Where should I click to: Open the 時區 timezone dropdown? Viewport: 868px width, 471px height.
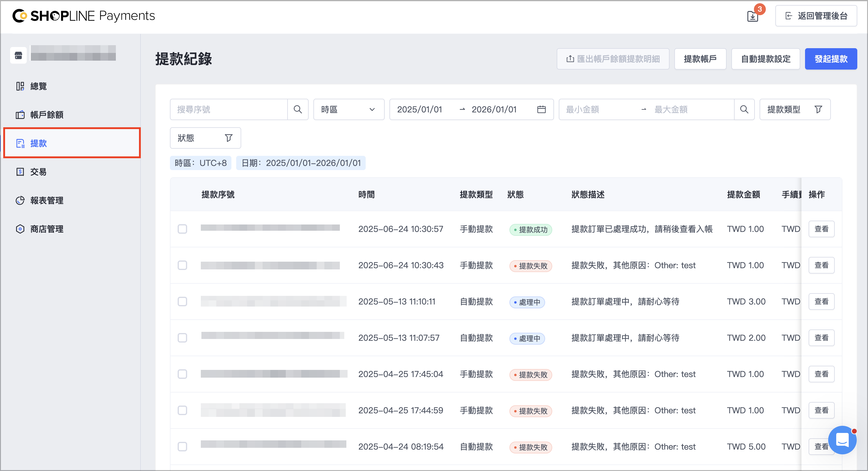(349, 109)
